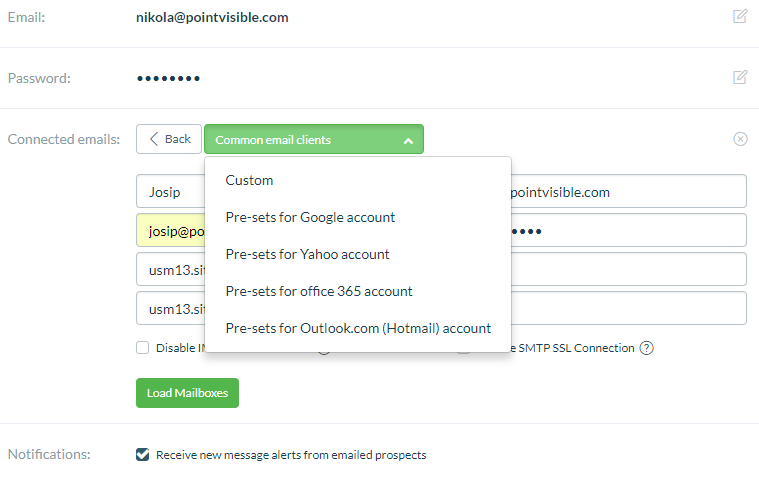Choose Pre-sets for Google account
Image resolution: width=759 pixels, height=482 pixels.
point(310,217)
